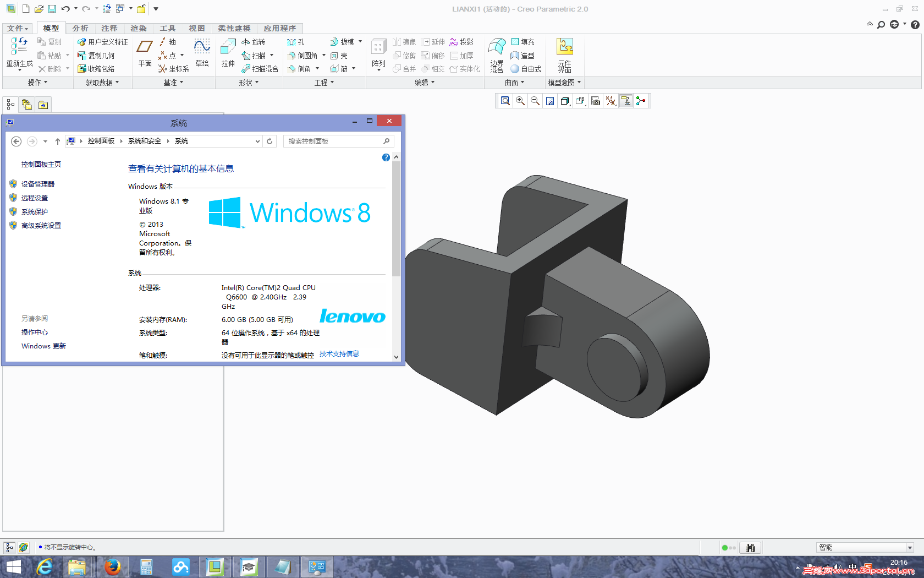Image resolution: width=924 pixels, height=578 pixels.
Task: Expand the Model Intent (模型意图) group
Action: tap(564, 83)
